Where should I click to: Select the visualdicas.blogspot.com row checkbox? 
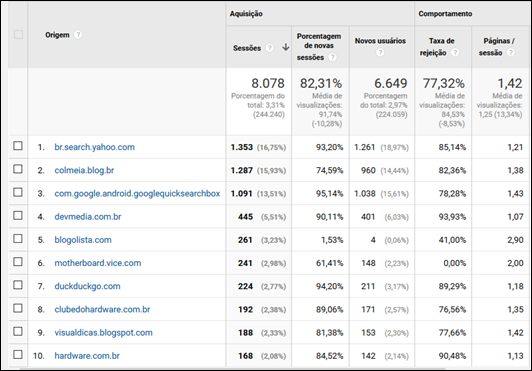pyautogui.click(x=18, y=331)
